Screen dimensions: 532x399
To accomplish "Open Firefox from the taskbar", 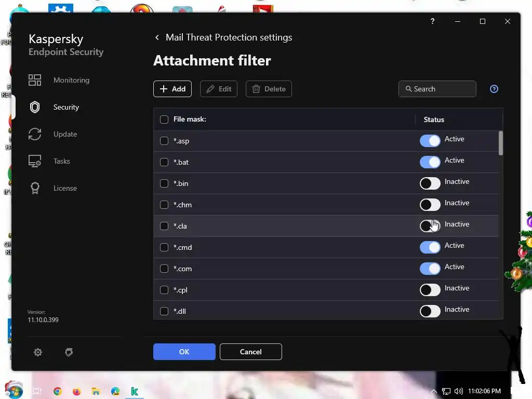I will click(77, 391).
